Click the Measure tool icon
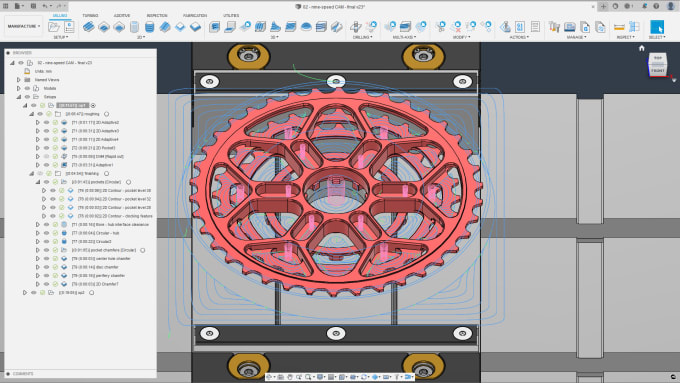Screen dimensions: 680x383 (x=619, y=27)
